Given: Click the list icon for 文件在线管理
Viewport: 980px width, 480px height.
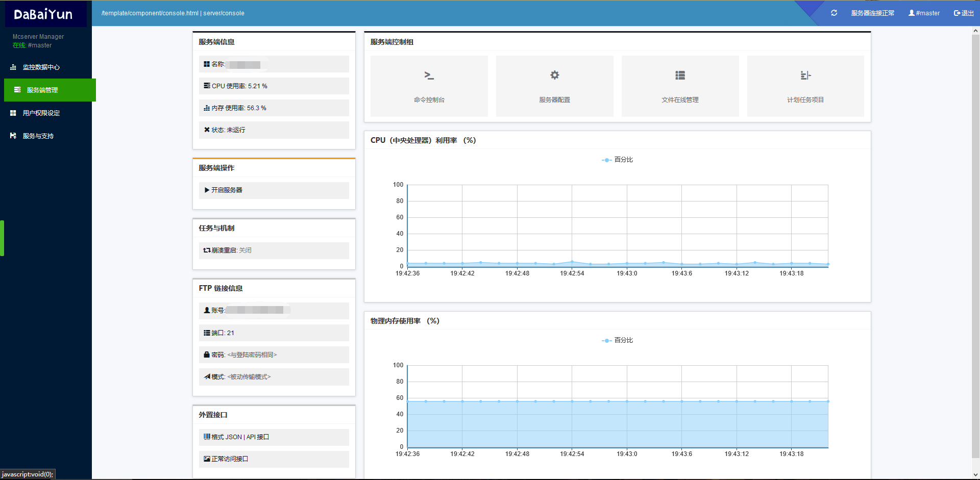Looking at the screenshot, I should click(x=680, y=75).
